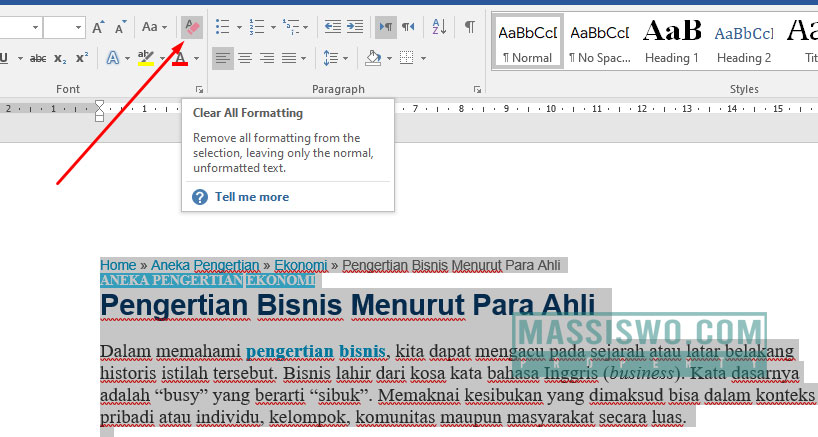Open the Borders dropdown arrow
The height and width of the screenshot is (437, 818).
423,58
